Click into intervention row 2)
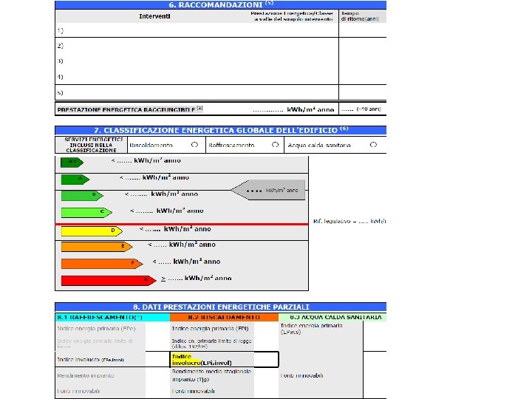This screenshot has height=399, width=532. click(x=197, y=46)
